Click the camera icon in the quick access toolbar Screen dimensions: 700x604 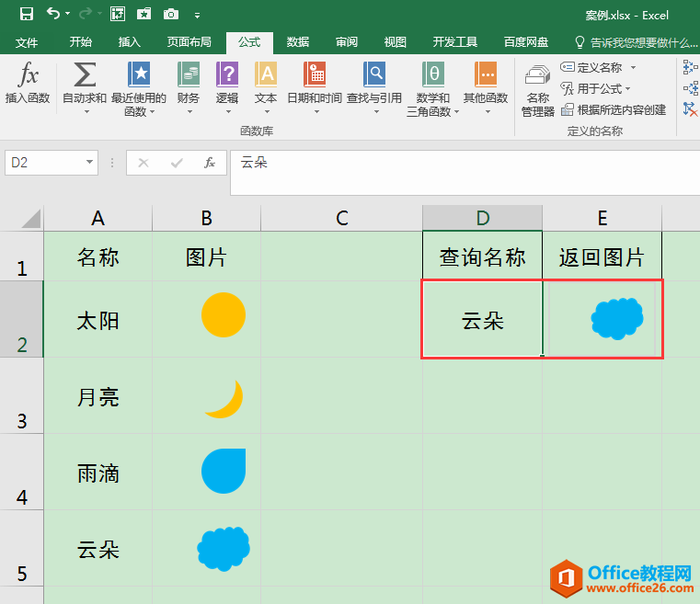point(171,14)
